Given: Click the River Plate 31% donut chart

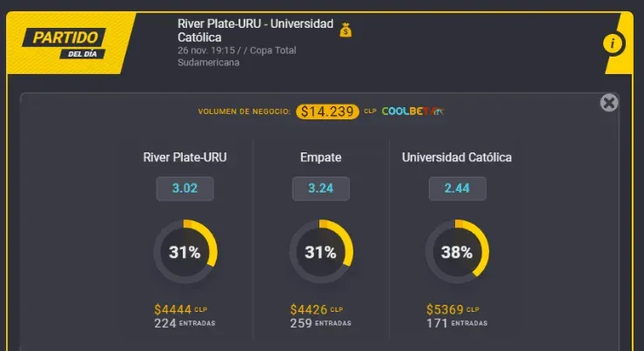Looking at the screenshot, I should [184, 253].
